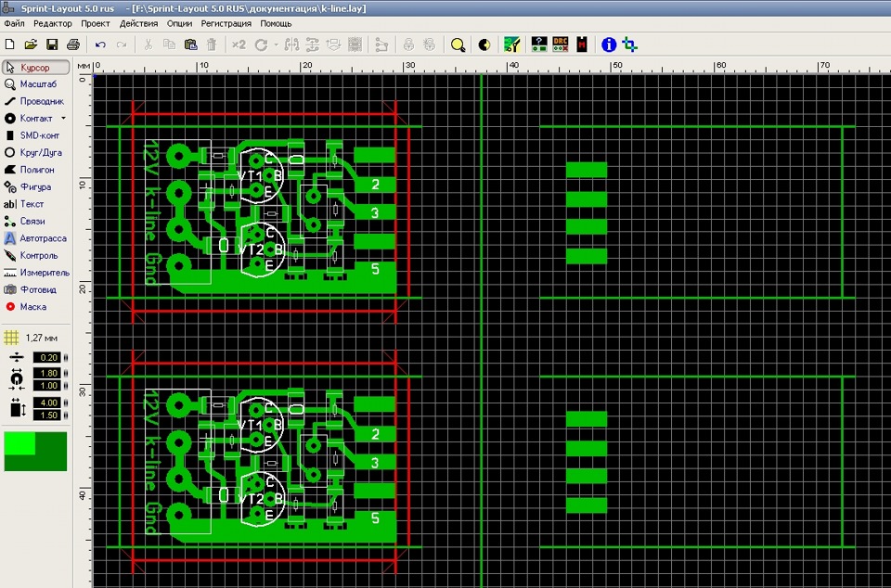Open the Фотовид photo view

click(36, 289)
